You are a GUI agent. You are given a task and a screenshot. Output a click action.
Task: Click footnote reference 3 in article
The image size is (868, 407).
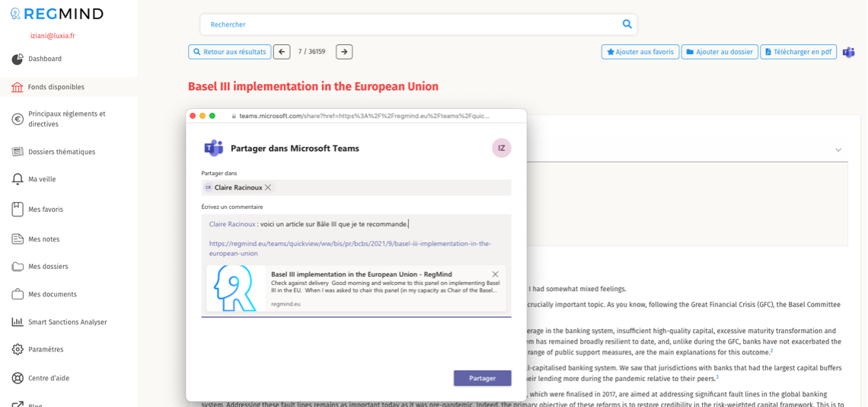point(717,377)
